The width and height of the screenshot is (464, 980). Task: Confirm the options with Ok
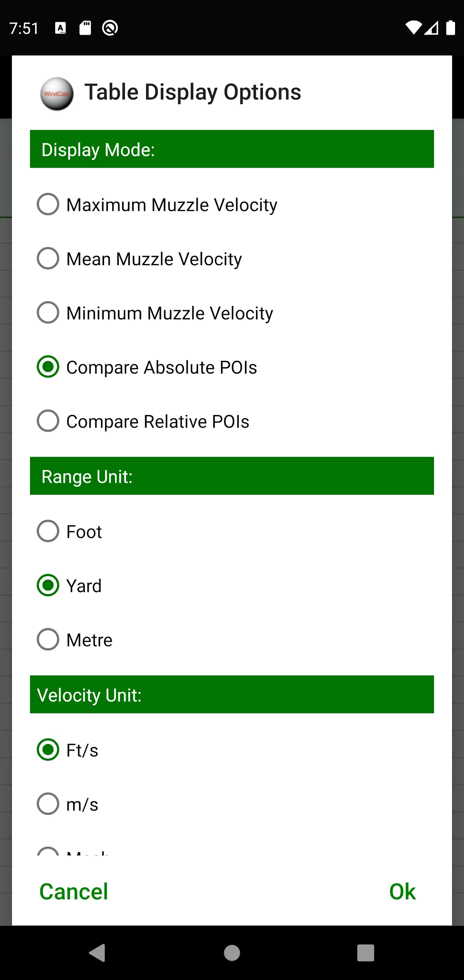[402, 892]
